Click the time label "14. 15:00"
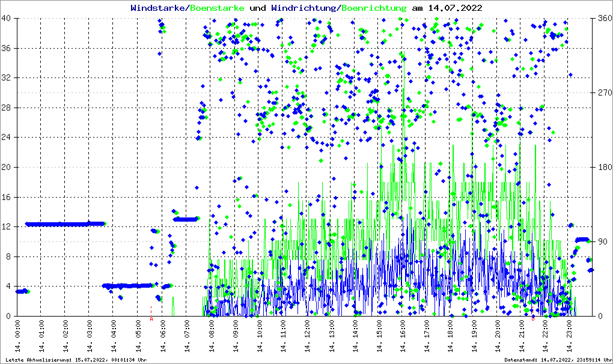This screenshot has height=364, width=613. pos(379,336)
